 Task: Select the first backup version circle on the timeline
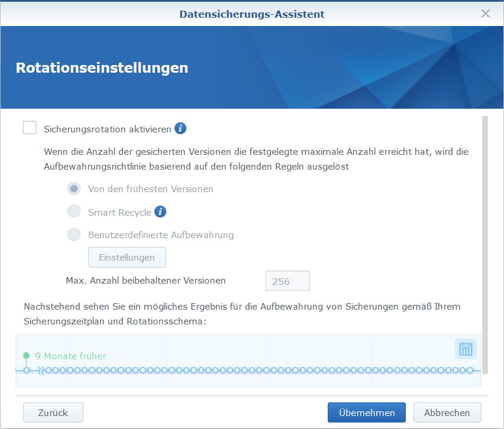coord(27,370)
